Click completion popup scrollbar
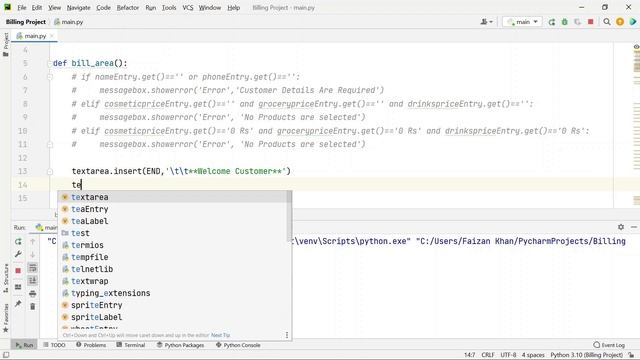 [x=289, y=216]
